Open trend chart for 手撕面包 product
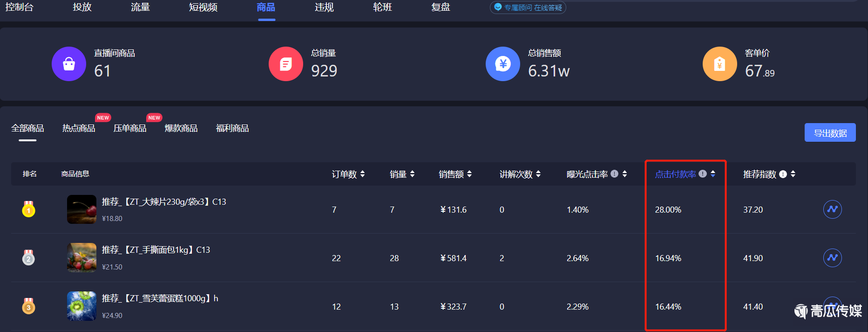 pyautogui.click(x=832, y=258)
